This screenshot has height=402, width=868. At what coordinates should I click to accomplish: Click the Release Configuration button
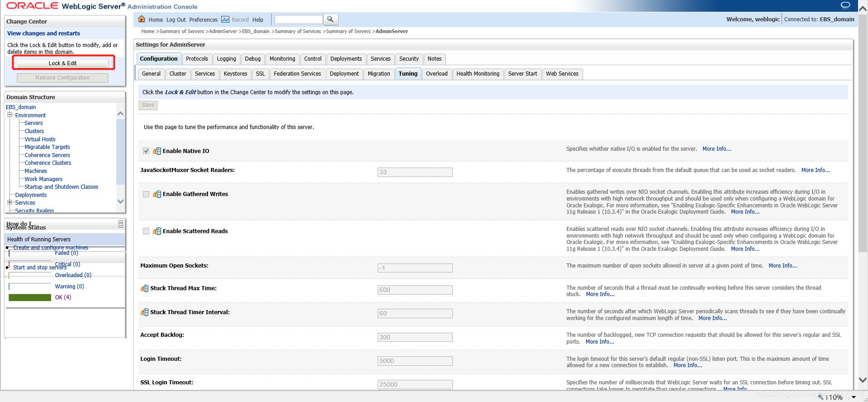tap(62, 78)
